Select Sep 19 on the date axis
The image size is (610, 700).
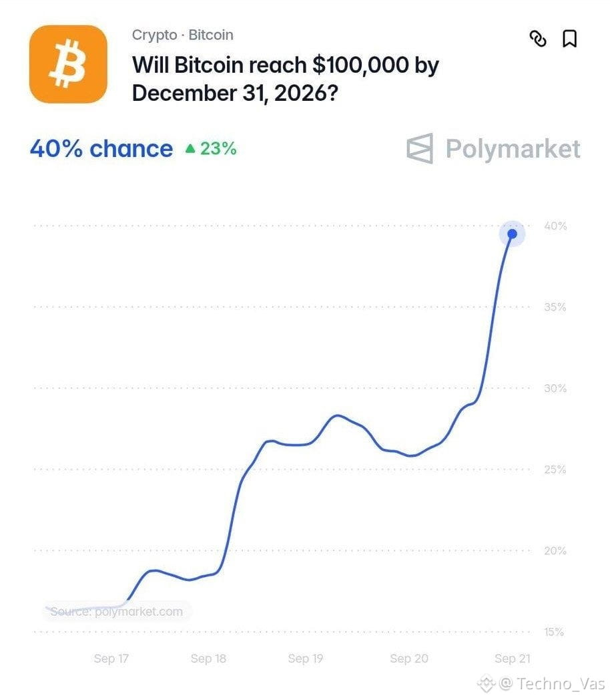pyautogui.click(x=306, y=658)
